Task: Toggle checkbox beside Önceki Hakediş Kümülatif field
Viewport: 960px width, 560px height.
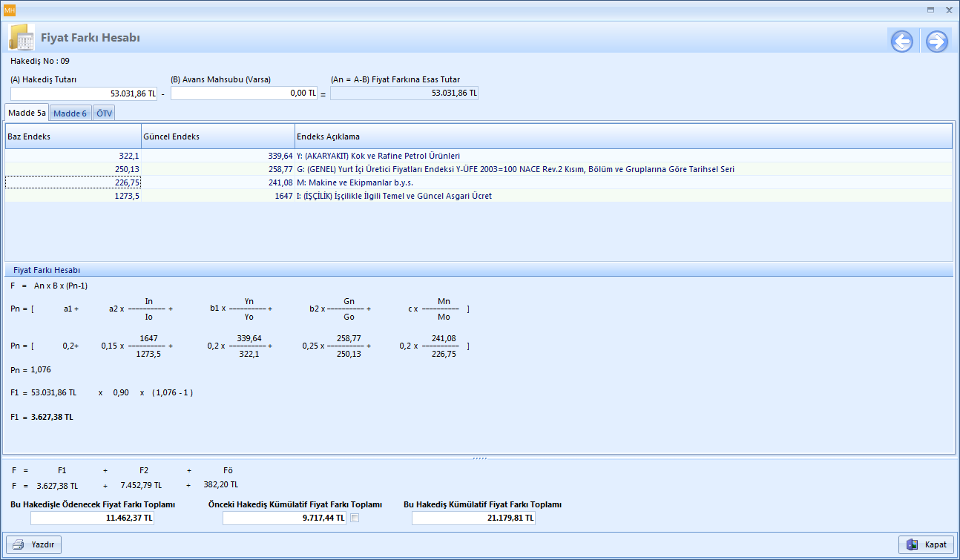Action: 355,518
